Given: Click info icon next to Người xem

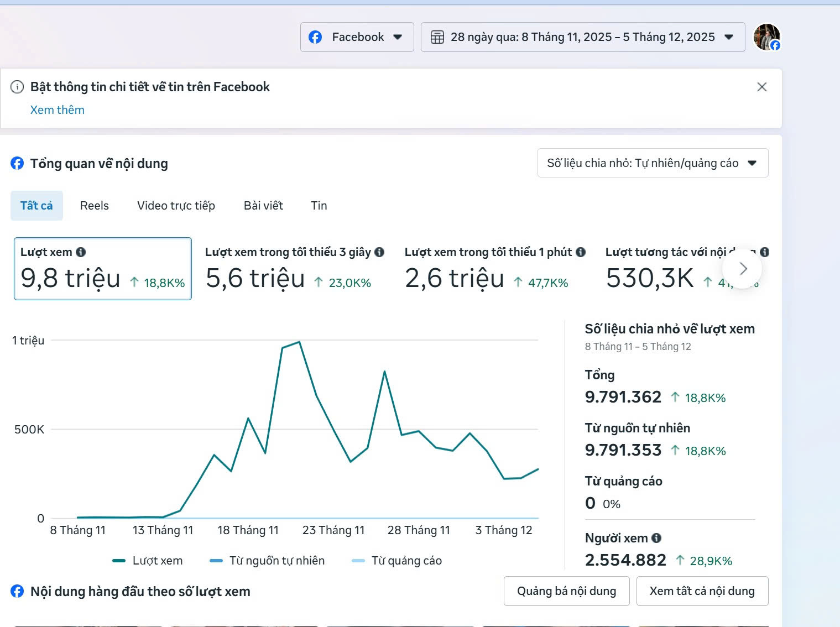Looking at the screenshot, I should pyautogui.click(x=656, y=538).
